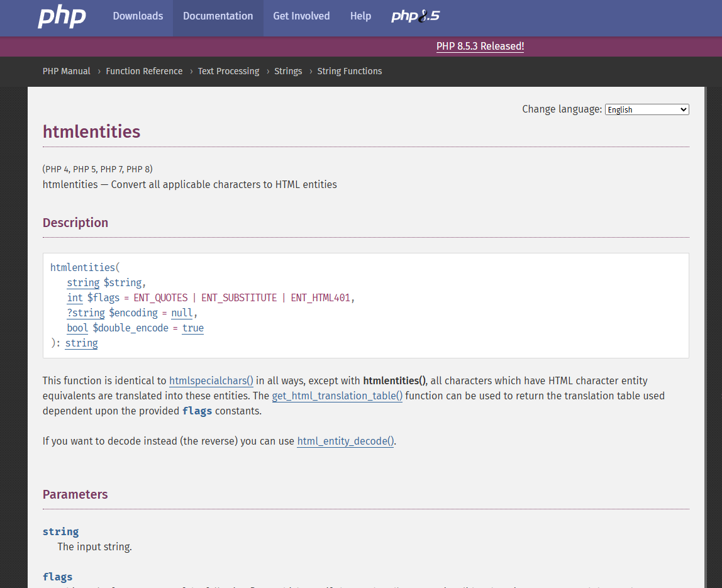The width and height of the screenshot is (722, 588).
Task: Click the bool type link in signature
Action: click(77, 328)
